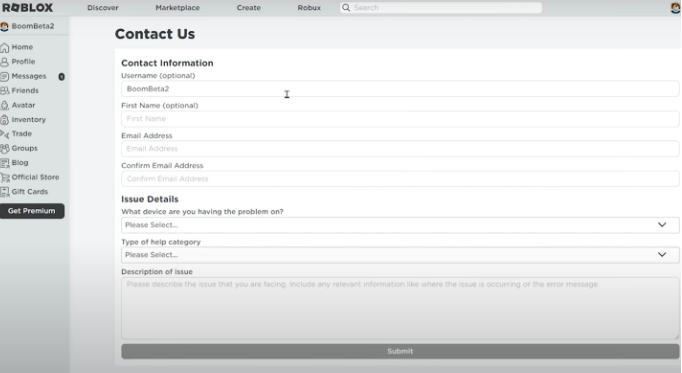Click the Confirm Email Address field
Screen dimensions: 682x373
point(400,179)
